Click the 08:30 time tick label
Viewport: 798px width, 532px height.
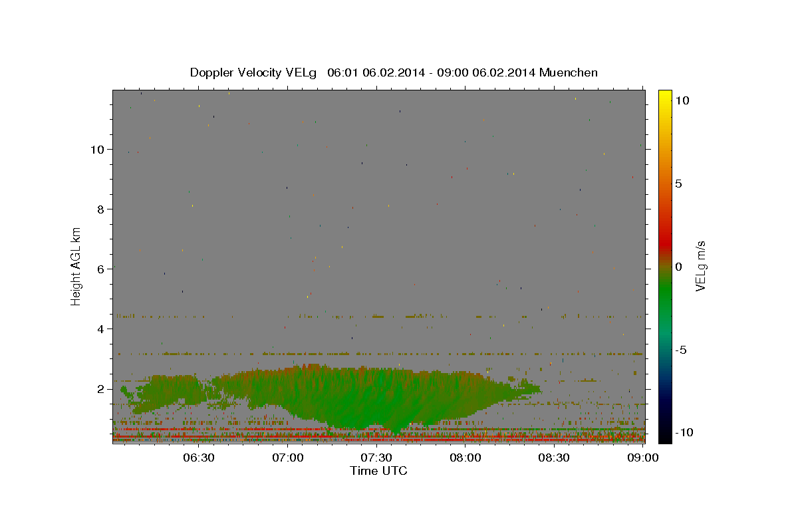pos(554,458)
